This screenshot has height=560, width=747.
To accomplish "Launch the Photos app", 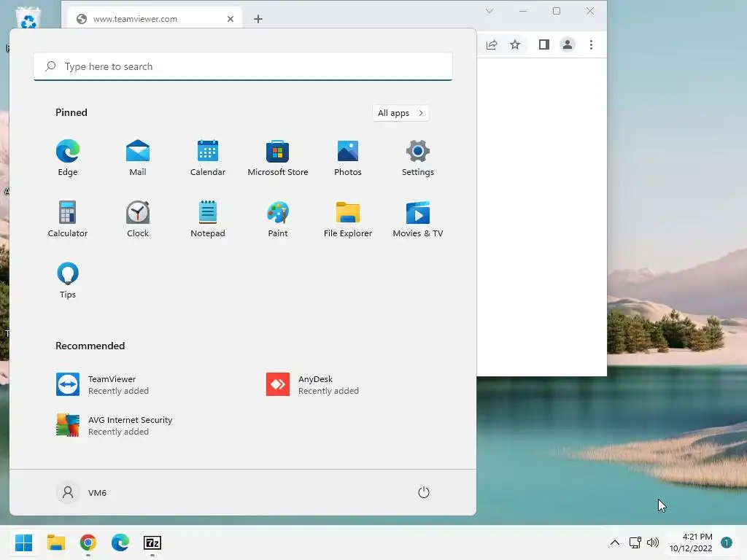I will point(348,158).
